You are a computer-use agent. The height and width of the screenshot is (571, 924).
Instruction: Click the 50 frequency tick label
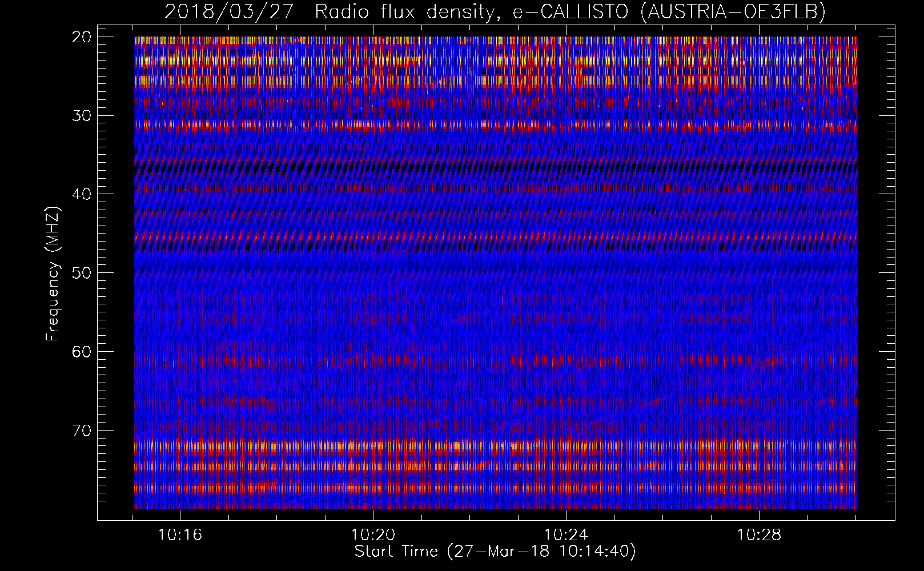[82, 273]
